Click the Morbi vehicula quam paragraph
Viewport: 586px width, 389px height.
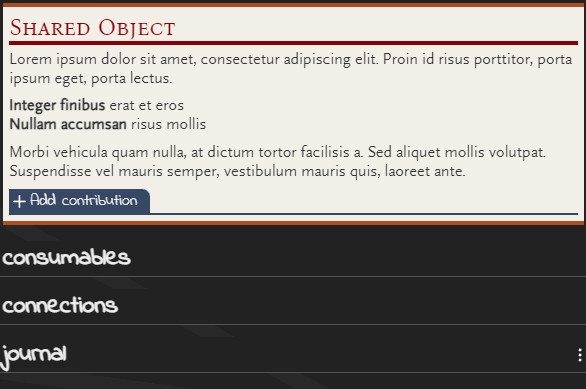click(277, 161)
